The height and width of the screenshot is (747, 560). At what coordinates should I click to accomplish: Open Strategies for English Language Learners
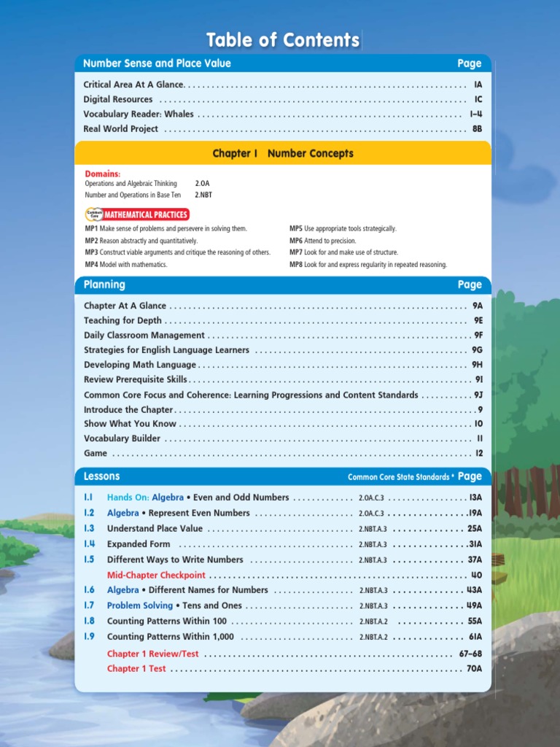(x=283, y=350)
